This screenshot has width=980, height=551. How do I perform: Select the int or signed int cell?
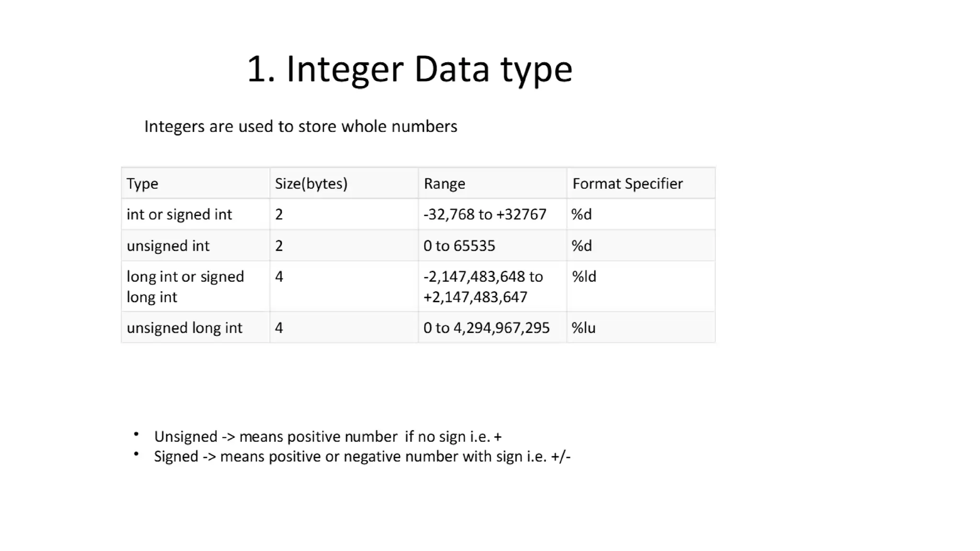[195, 214]
